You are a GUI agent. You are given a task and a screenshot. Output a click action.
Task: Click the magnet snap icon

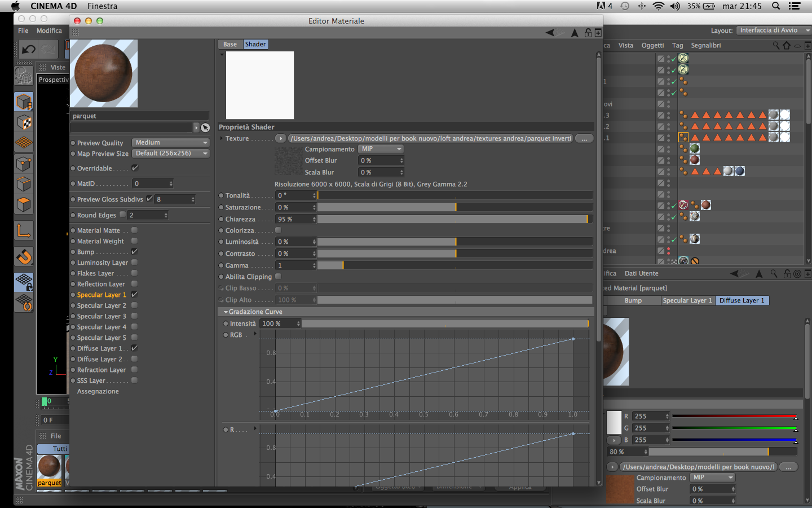[x=24, y=257]
